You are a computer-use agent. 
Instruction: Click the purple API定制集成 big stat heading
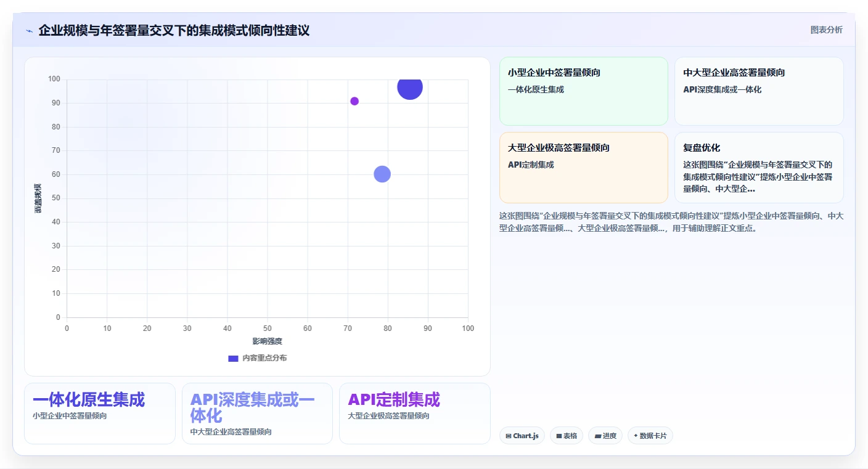(394, 400)
